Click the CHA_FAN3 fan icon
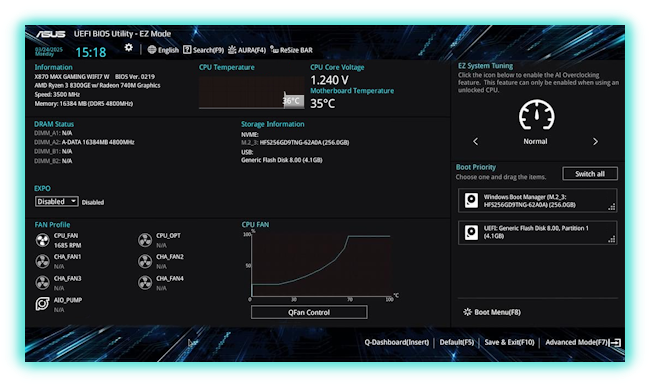Viewport: 650px width, 387px height. tap(42, 283)
